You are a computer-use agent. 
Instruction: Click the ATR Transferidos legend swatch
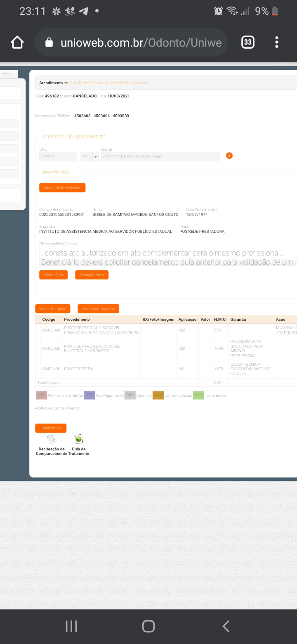pyautogui.click(x=198, y=395)
